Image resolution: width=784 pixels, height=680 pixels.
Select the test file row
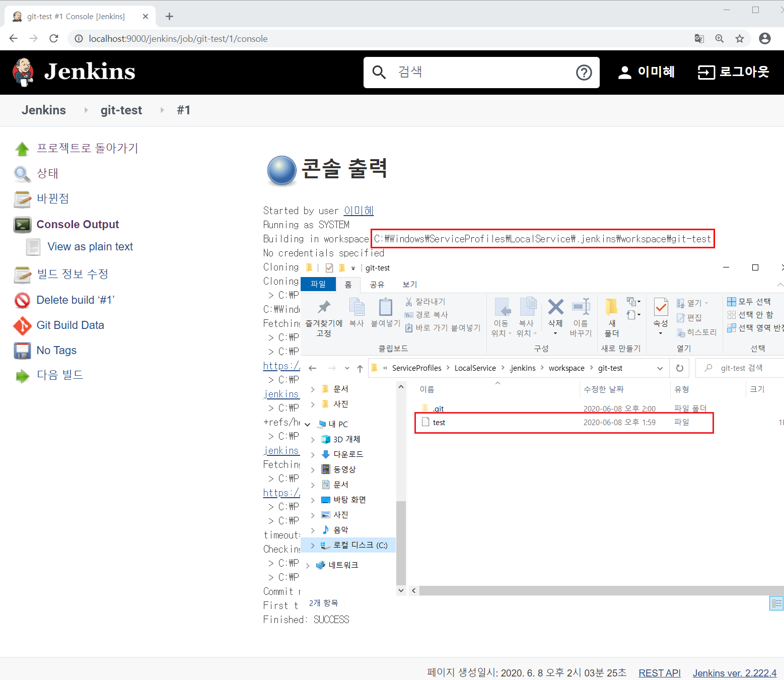(x=564, y=423)
